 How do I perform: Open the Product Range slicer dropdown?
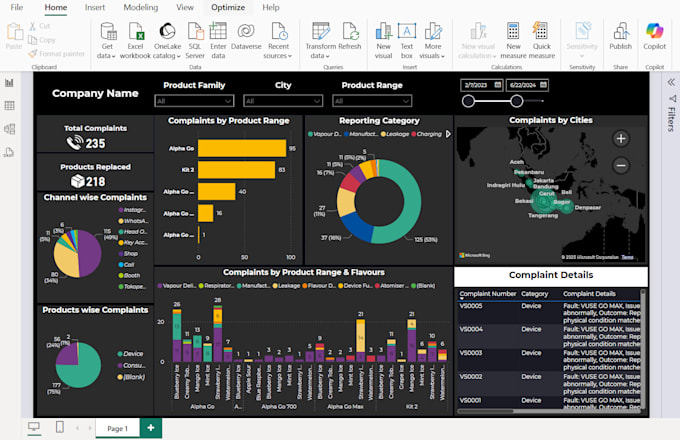click(372, 101)
